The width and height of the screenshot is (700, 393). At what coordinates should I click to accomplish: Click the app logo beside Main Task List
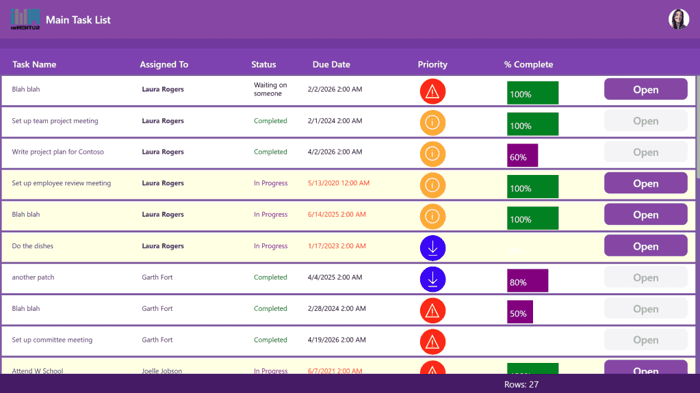25,19
